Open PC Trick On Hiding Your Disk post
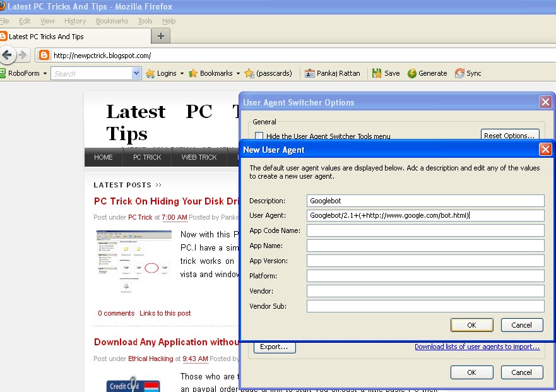This screenshot has width=556, height=392. coord(167,201)
